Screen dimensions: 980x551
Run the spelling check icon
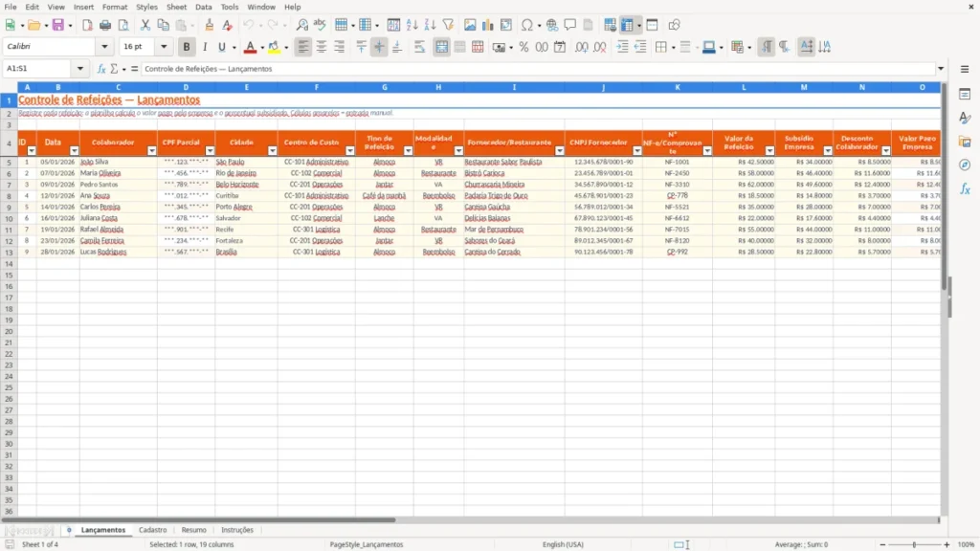pyautogui.click(x=320, y=25)
